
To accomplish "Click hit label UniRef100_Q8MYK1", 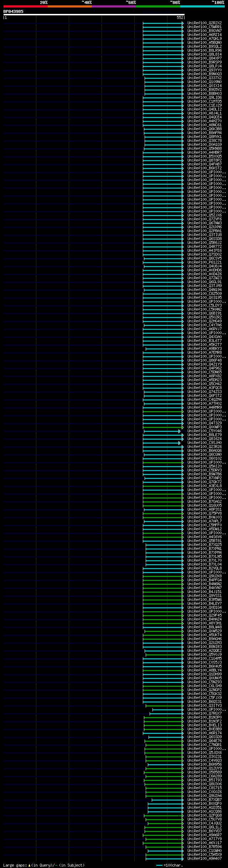I will tap(204, 137).
